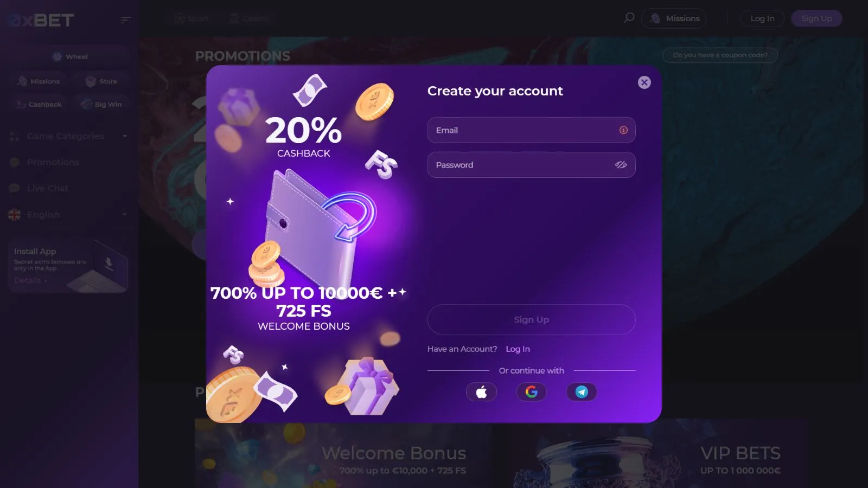Open the Wheel bonus in sidebar
This screenshot has height=488, width=868.
pos(69,56)
